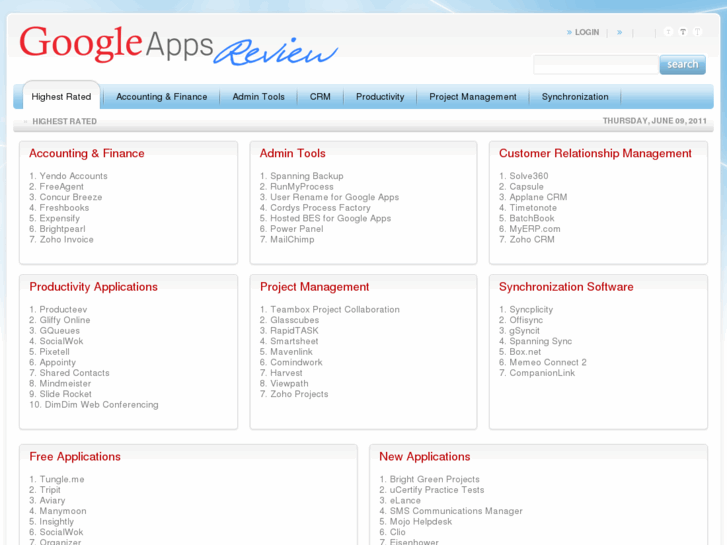The width and height of the screenshot is (727, 545).
Task: Click Zoho Invoice
Action: [66, 239]
